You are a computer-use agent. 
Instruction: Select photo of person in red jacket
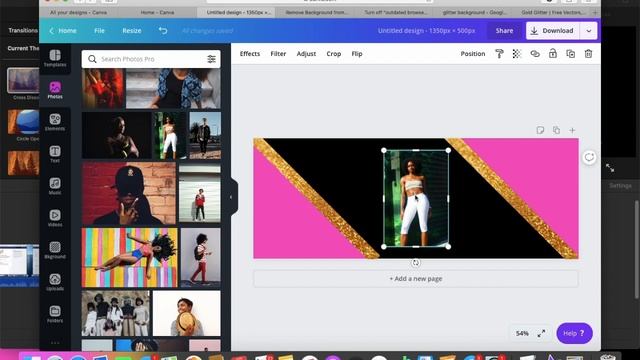(200, 193)
